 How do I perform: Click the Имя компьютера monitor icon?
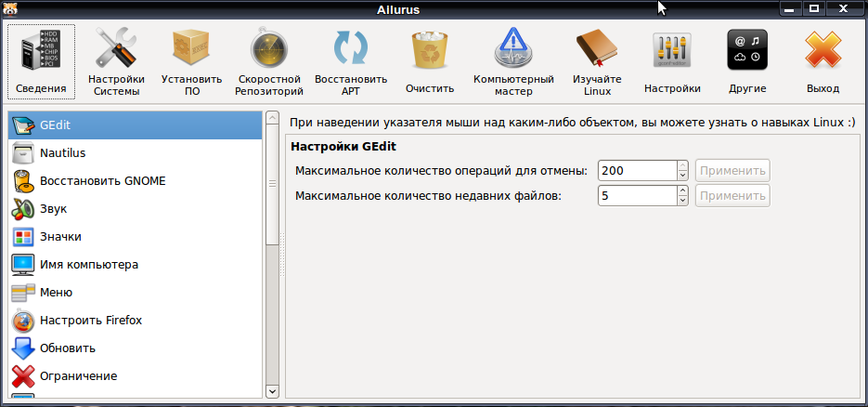[x=22, y=265]
